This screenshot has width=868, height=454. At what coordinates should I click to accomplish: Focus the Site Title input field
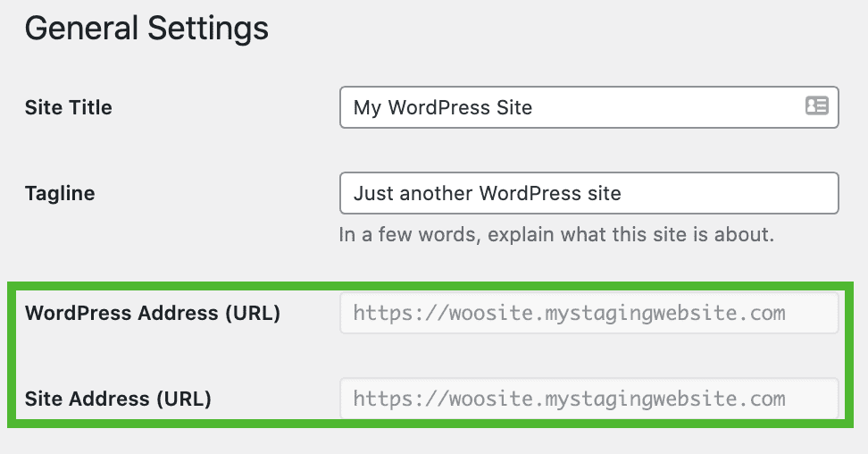click(589, 107)
